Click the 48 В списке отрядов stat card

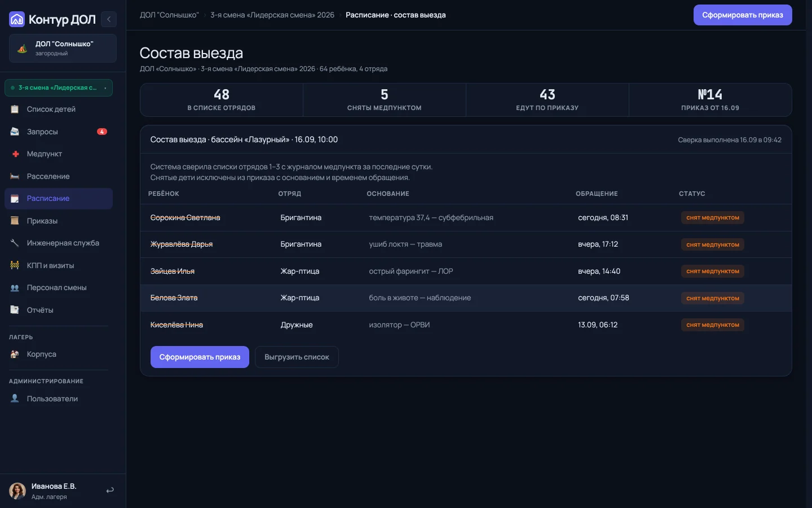point(222,100)
